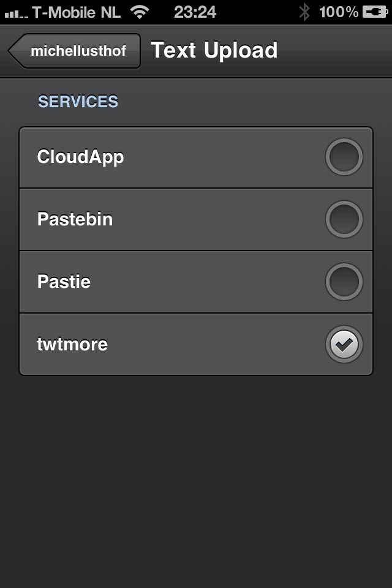Click the checked twtmore radio button

[x=344, y=344]
